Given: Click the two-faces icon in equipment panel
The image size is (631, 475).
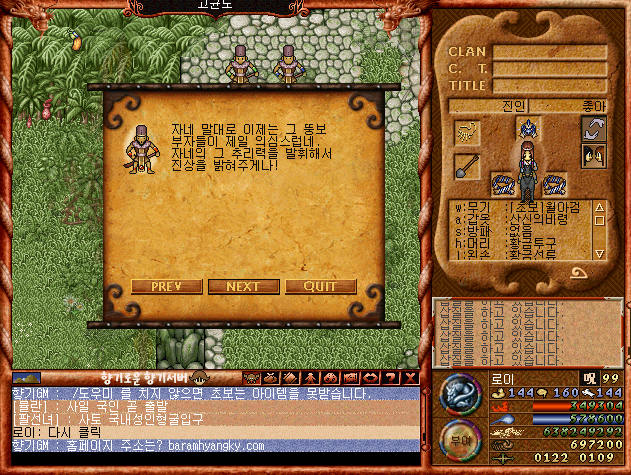Looking at the screenshot, I should pyautogui.click(x=594, y=156).
